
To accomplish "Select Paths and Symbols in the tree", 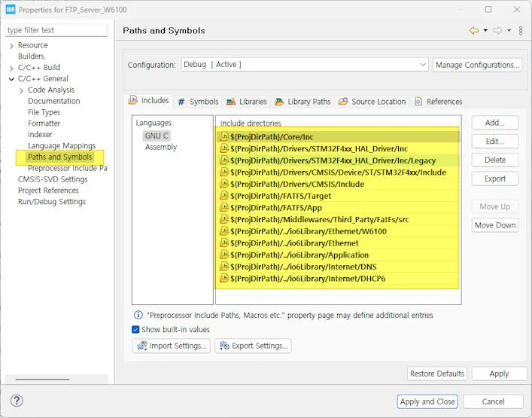I will (x=60, y=157).
